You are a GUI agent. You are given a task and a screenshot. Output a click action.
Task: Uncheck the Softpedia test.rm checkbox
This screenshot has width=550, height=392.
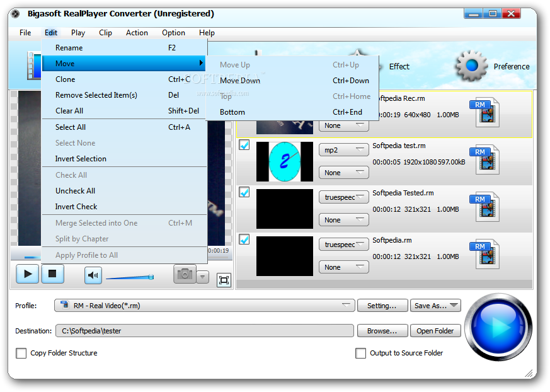click(244, 144)
